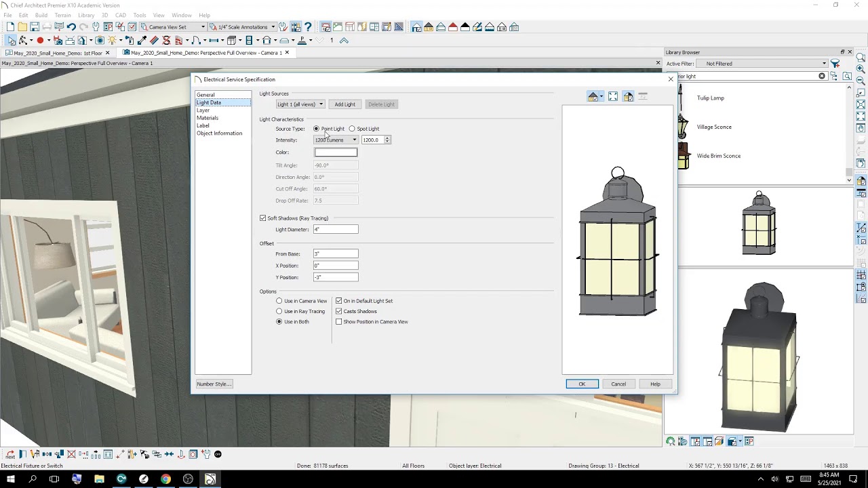This screenshot has width=868, height=488.
Task: Click the Up One Floor arrow icon
Action: point(344,41)
